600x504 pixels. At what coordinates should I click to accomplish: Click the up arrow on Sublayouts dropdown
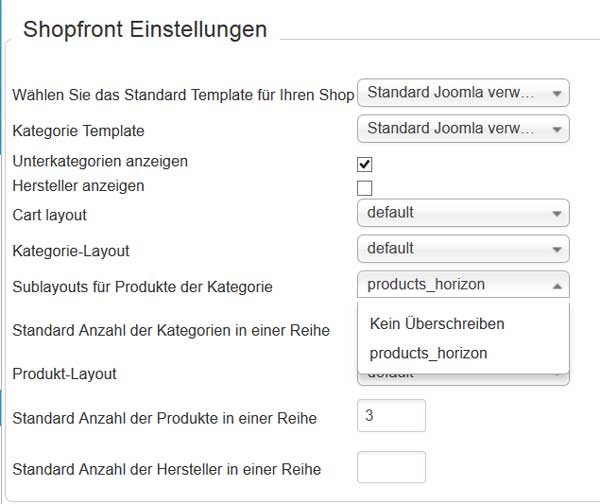[x=557, y=286]
